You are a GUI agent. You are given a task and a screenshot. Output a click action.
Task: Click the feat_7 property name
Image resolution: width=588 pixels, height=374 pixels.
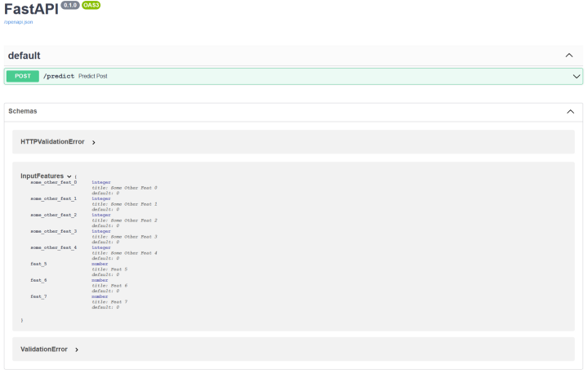[38, 296]
